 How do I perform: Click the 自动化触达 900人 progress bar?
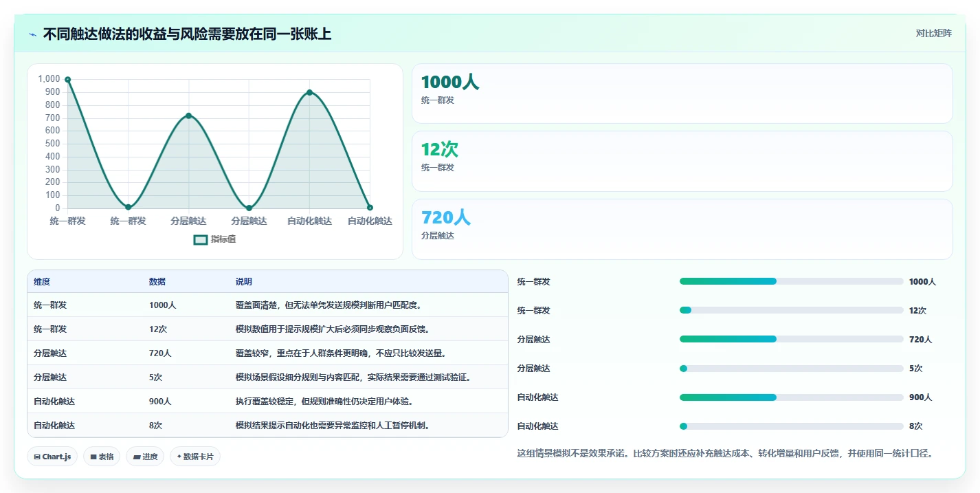click(791, 397)
